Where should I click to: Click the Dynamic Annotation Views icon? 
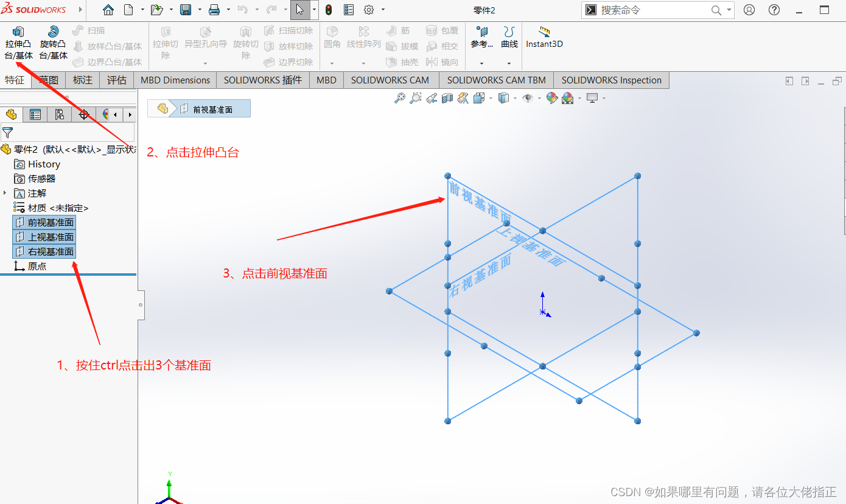pos(463,98)
